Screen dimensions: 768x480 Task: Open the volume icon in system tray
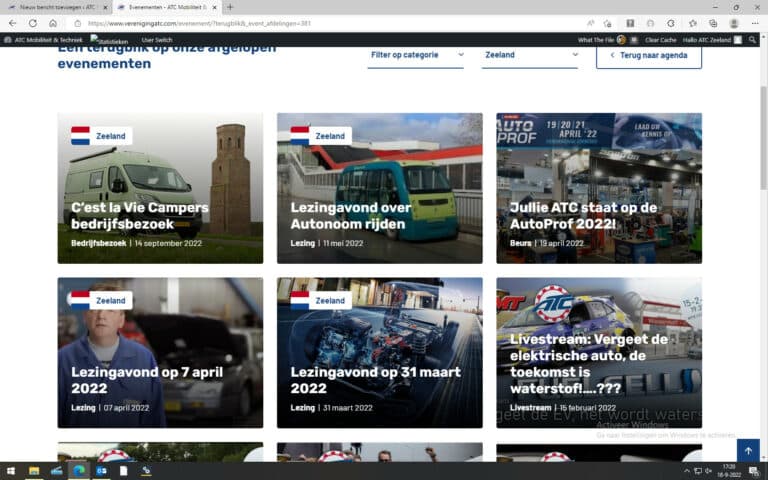(708, 471)
